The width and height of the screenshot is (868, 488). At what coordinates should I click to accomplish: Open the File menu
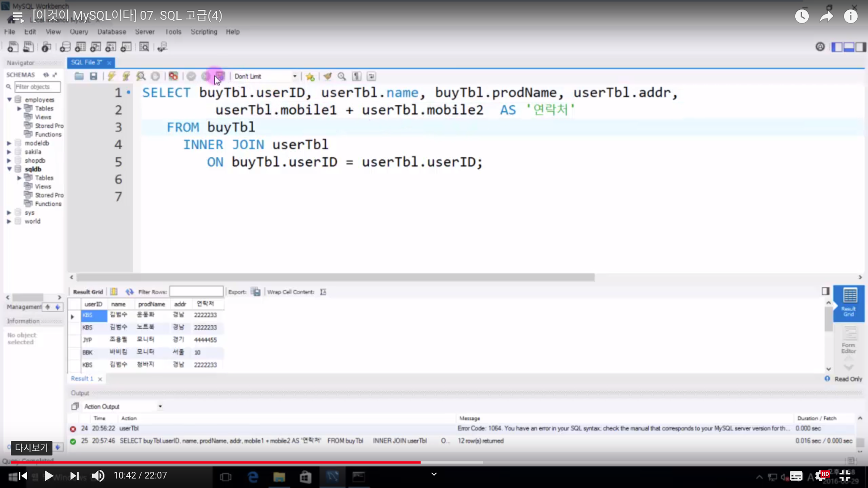coord(9,32)
